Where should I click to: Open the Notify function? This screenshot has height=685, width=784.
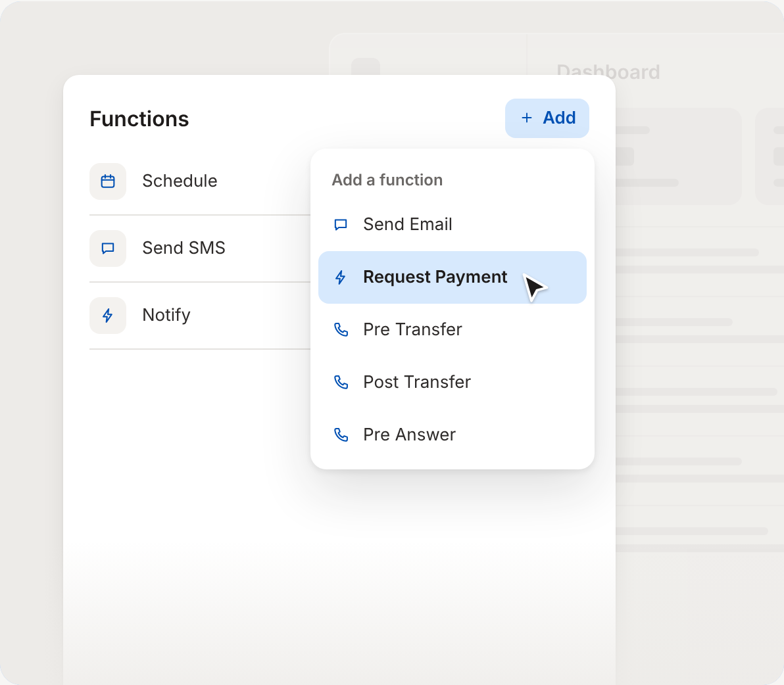coord(200,316)
